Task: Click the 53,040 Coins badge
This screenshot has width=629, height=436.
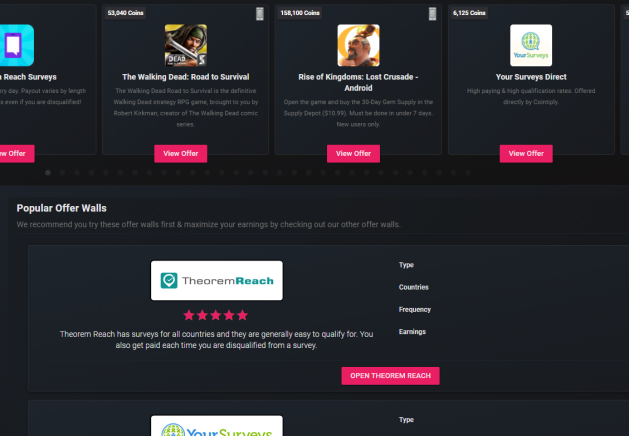Action: 125,13
